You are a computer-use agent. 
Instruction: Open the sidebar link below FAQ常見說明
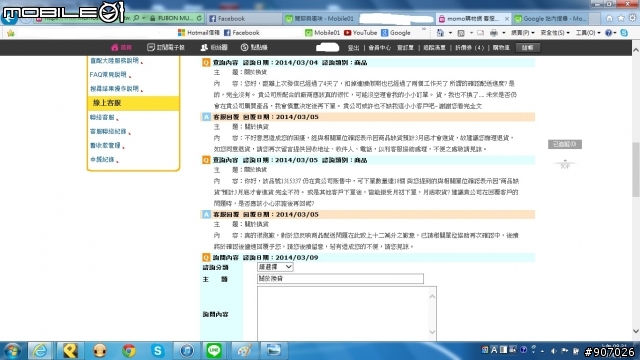[114, 89]
